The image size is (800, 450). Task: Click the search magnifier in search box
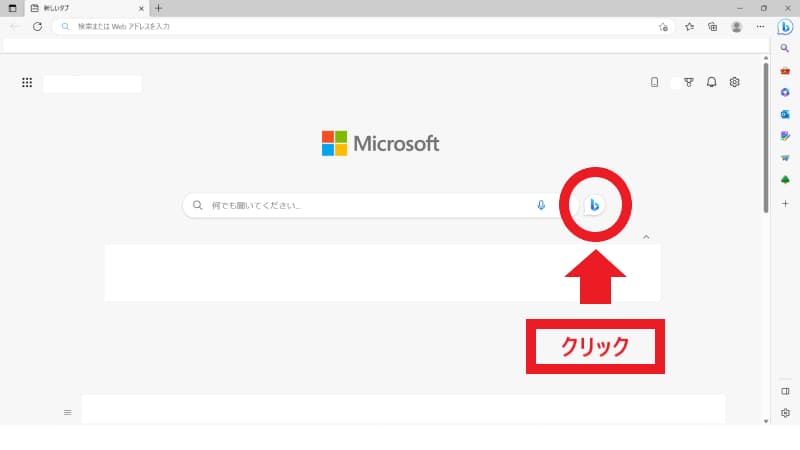[x=197, y=205]
